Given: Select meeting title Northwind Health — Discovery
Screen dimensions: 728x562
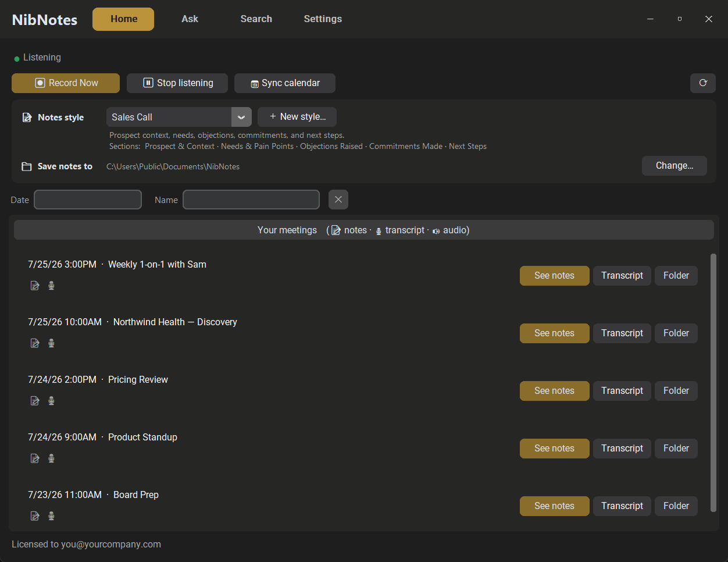Looking at the screenshot, I should coord(175,322).
